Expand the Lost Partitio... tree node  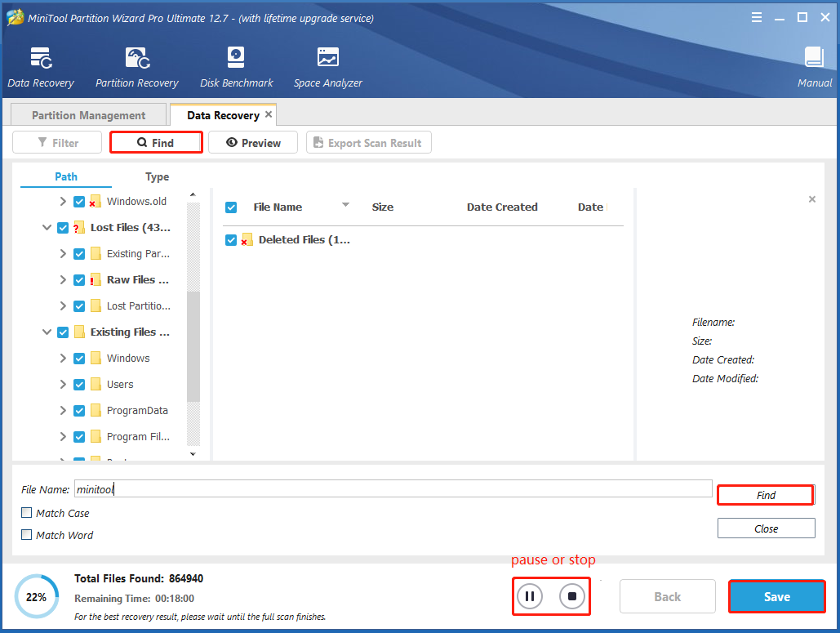(x=63, y=306)
